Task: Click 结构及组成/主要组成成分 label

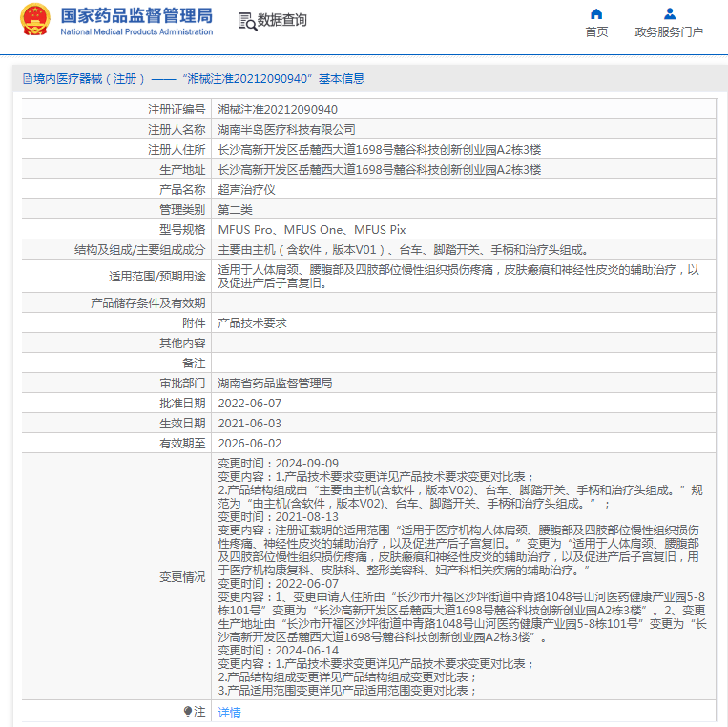Action: click(139, 250)
